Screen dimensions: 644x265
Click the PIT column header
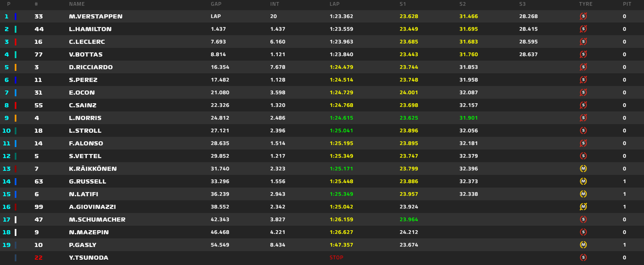pyautogui.click(x=627, y=4)
